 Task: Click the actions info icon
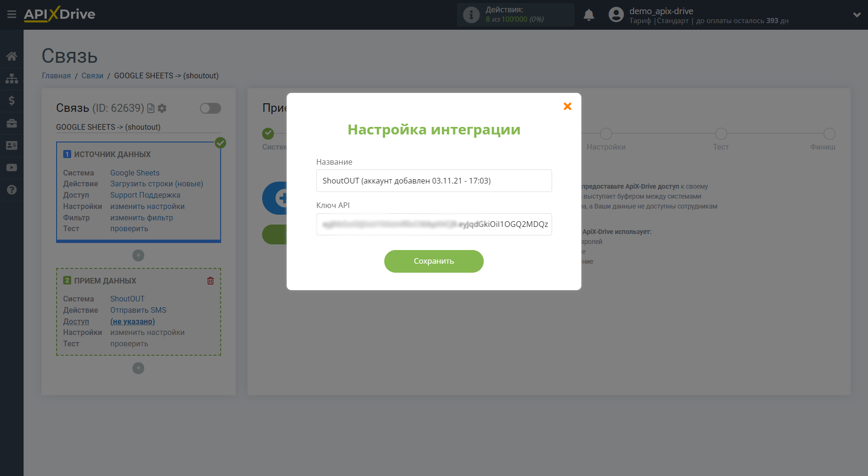(x=471, y=15)
